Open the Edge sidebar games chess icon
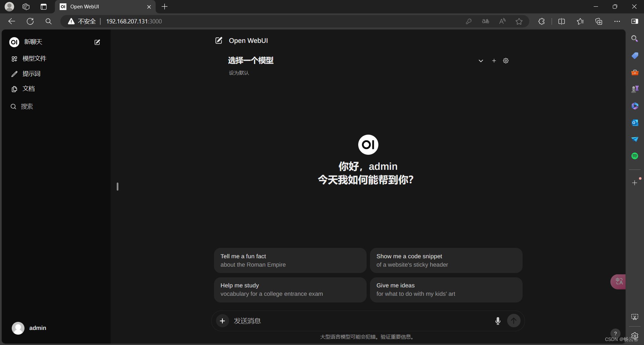 [635, 89]
